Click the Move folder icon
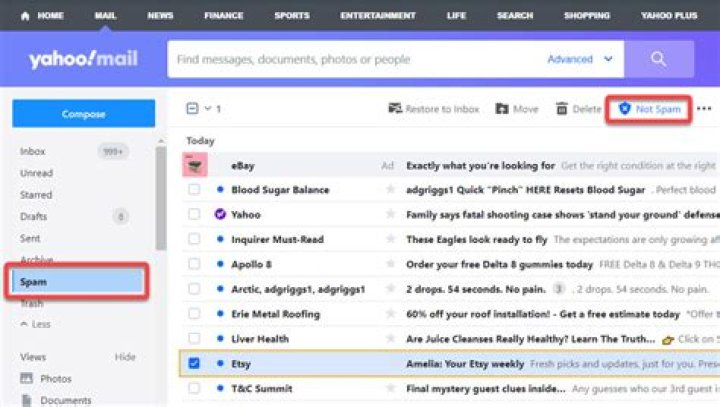 501,109
